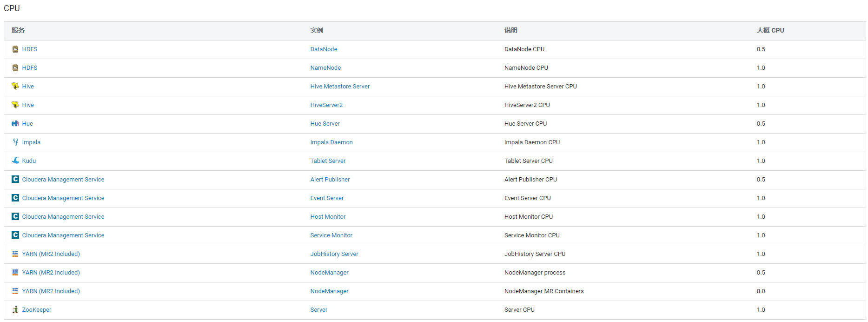Click the 0.5 value in the DataNode CPU row
The image size is (868, 322).
(761, 49)
